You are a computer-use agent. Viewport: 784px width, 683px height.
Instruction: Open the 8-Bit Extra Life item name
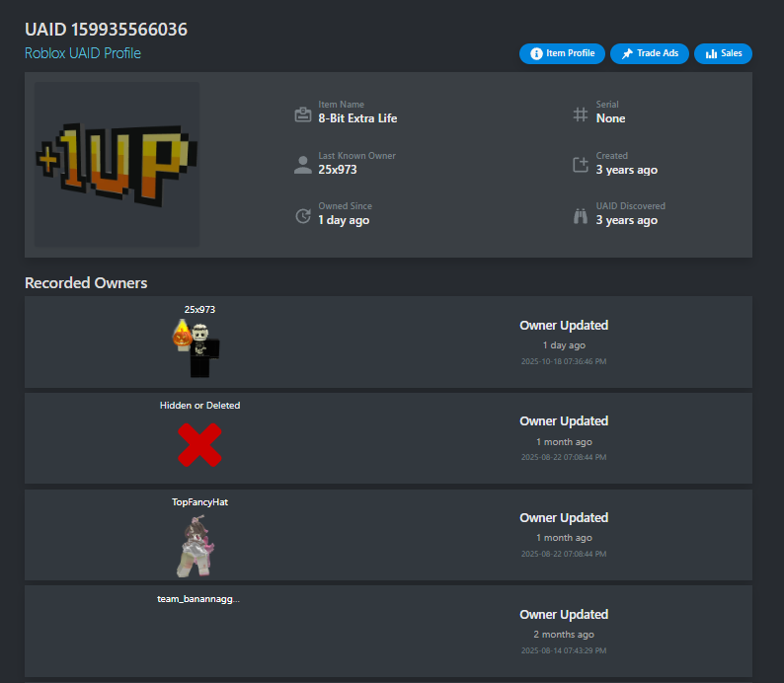(x=357, y=118)
